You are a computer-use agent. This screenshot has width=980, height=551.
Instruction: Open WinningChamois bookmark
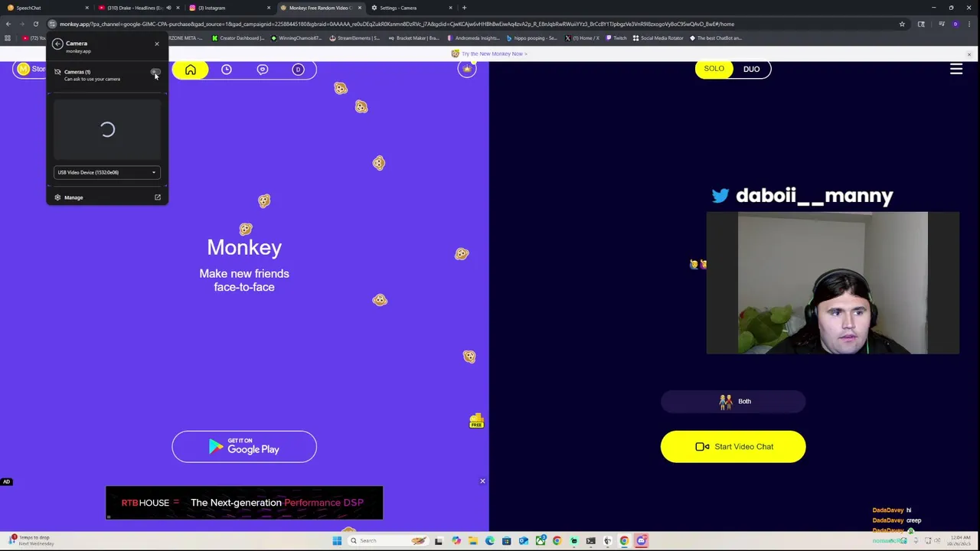click(296, 38)
